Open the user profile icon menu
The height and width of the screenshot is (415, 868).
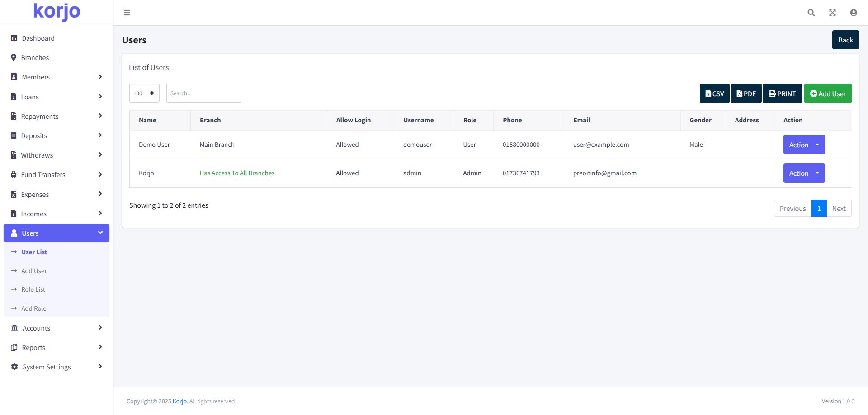(x=854, y=13)
